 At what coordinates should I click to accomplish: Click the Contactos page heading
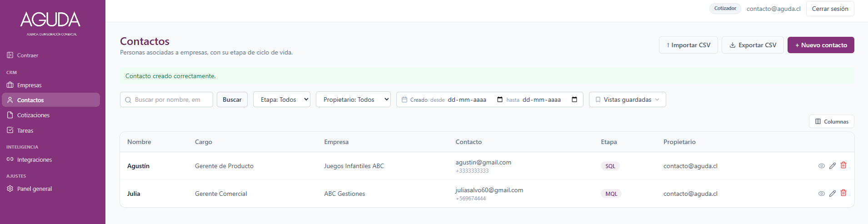point(145,41)
